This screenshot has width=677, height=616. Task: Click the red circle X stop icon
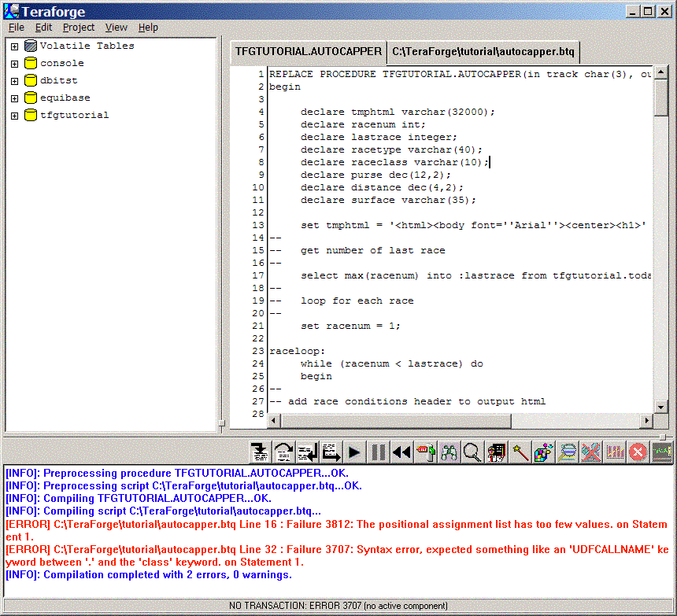pyautogui.click(x=638, y=452)
